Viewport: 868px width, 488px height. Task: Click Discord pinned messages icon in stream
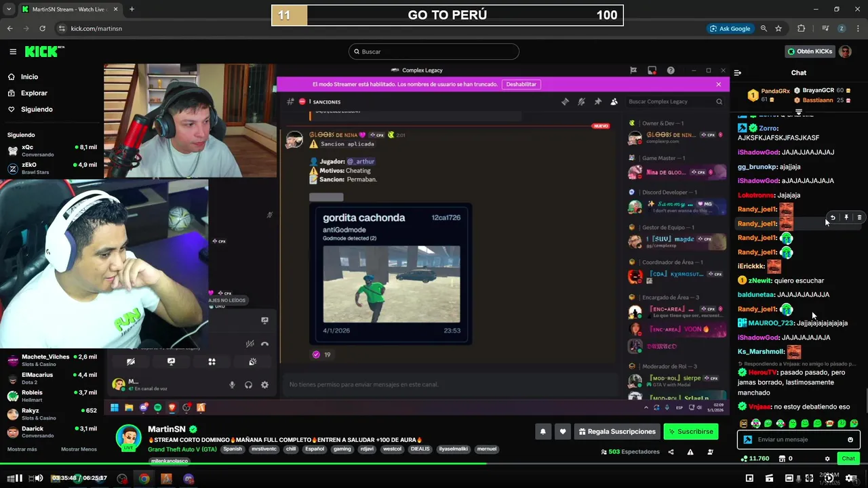tap(597, 102)
